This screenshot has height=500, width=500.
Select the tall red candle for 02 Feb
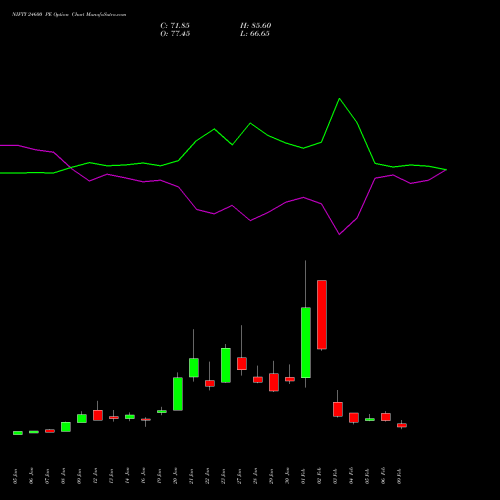point(322,315)
